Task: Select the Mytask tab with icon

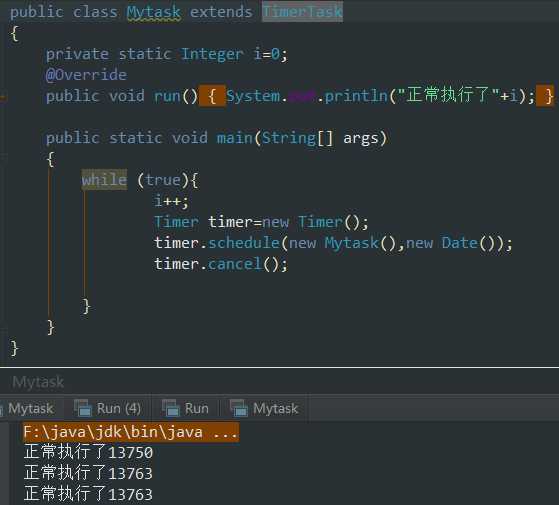Action: click(x=264, y=408)
